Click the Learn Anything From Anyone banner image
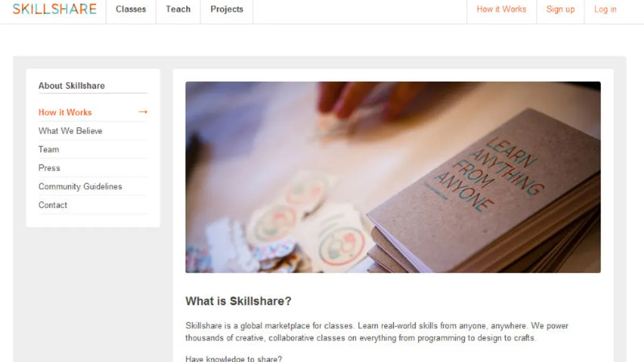The image size is (644, 362). pyautogui.click(x=393, y=177)
